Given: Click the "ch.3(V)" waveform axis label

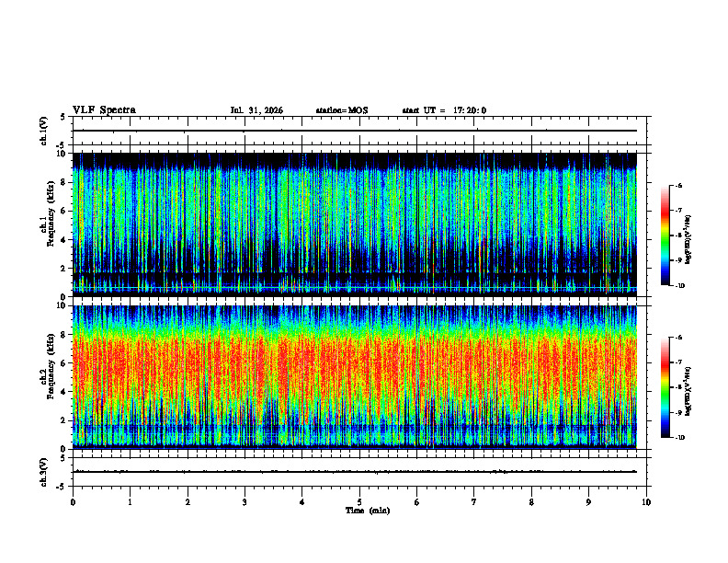Looking at the screenshot, I should click(44, 472).
